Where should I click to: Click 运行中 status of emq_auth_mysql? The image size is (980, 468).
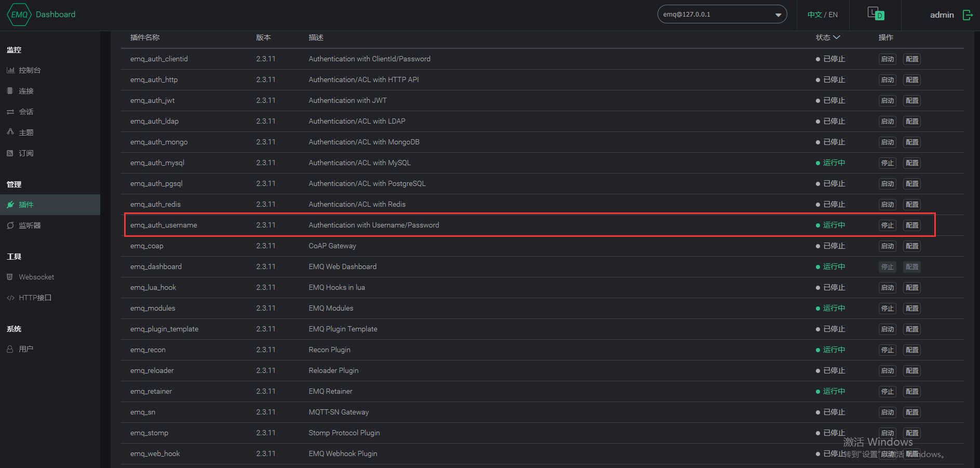click(830, 163)
